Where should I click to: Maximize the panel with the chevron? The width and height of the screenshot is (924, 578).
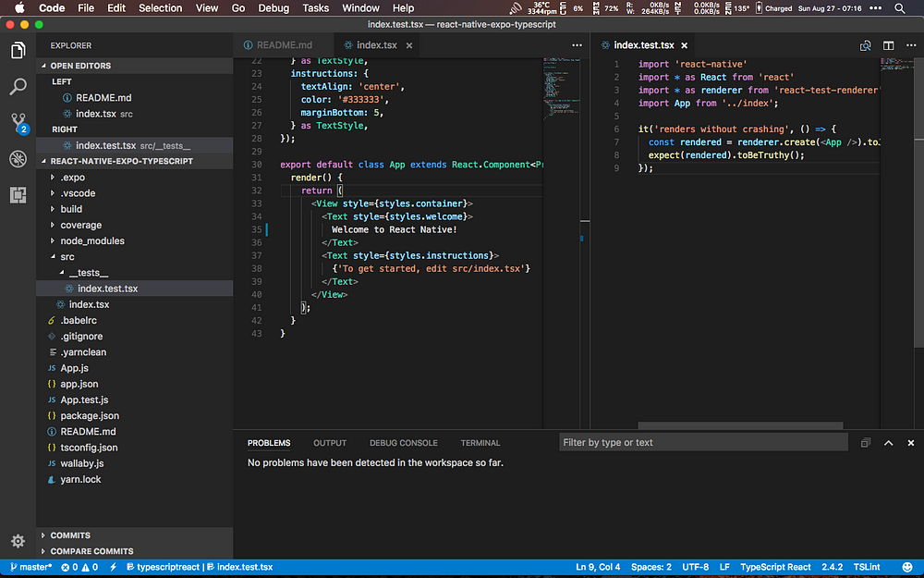tap(888, 443)
